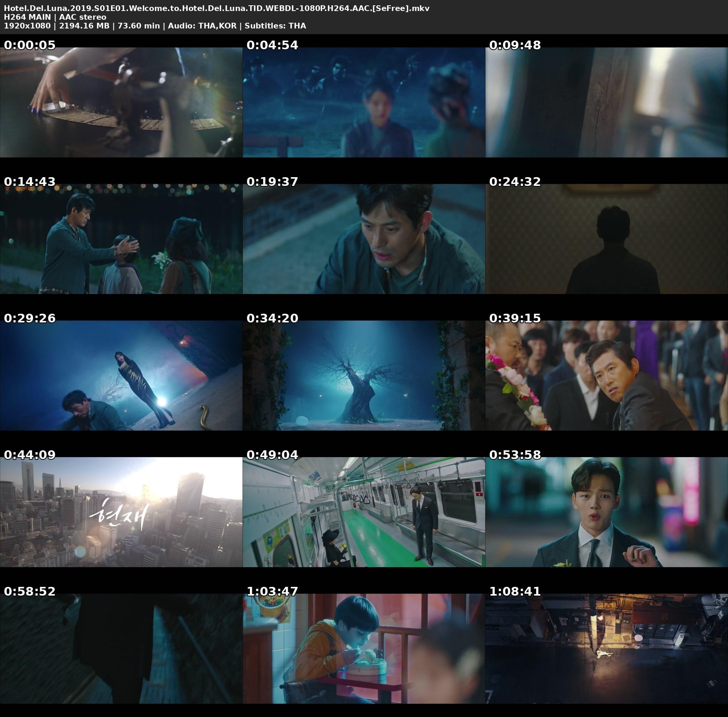Viewport: 728px width, 717px height.
Task: Click the 0:14:43 frame thumbnail
Action: point(121,239)
